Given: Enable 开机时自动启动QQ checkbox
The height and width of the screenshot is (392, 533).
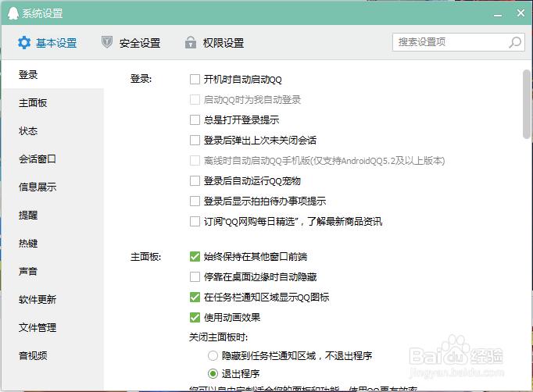Looking at the screenshot, I should [x=195, y=80].
